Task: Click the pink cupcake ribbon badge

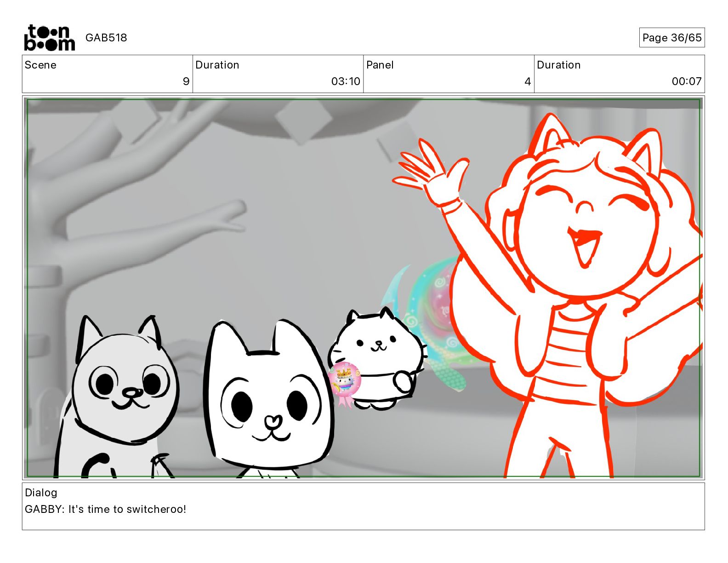Action: pos(344,384)
